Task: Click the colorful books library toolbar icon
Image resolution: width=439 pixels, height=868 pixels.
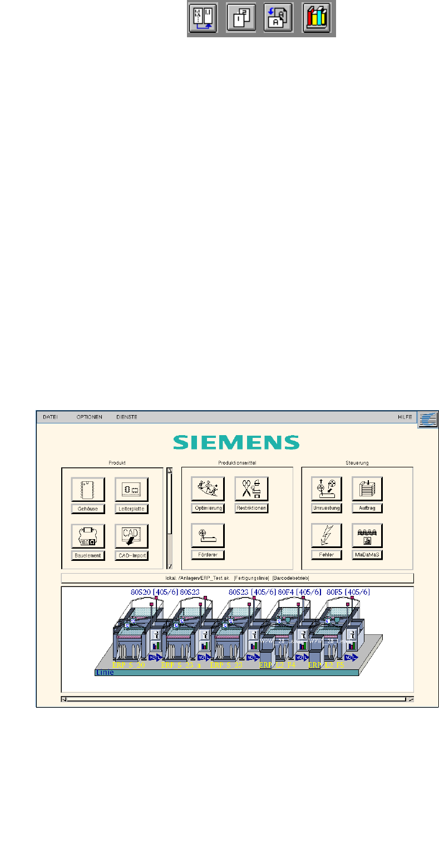Action: [x=316, y=19]
